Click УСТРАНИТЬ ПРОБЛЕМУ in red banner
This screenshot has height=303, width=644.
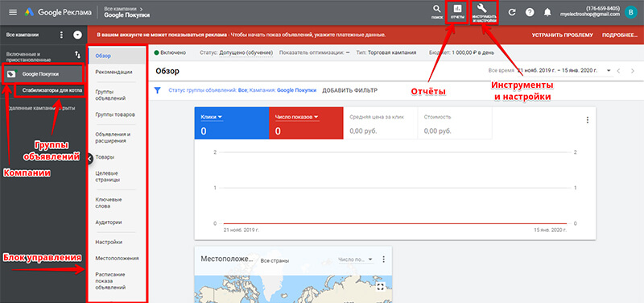coord(562,35)
